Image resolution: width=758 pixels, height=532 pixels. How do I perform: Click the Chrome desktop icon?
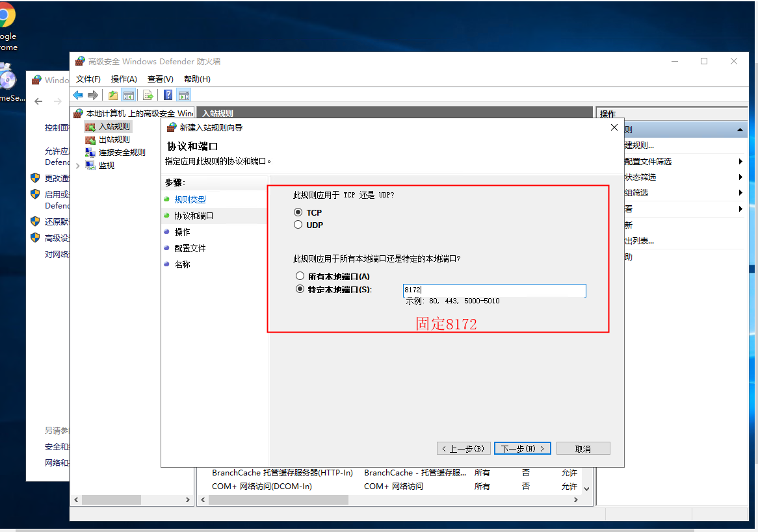[x=6, y=16]
